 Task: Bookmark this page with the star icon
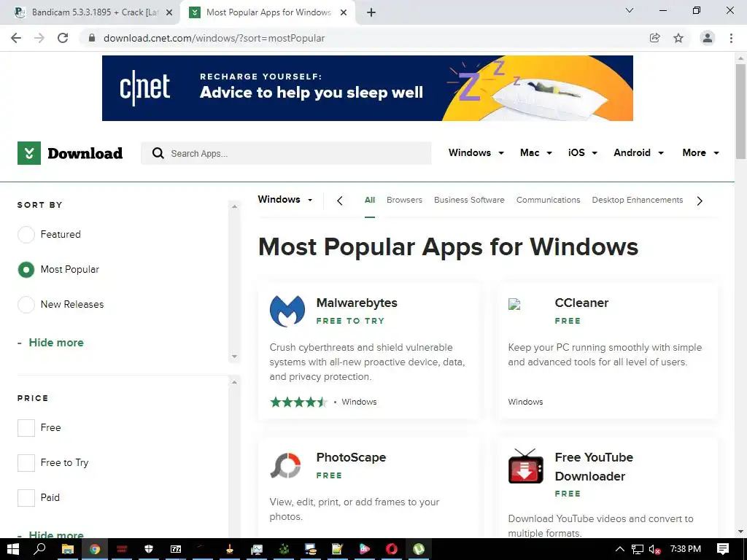(678, 38)
